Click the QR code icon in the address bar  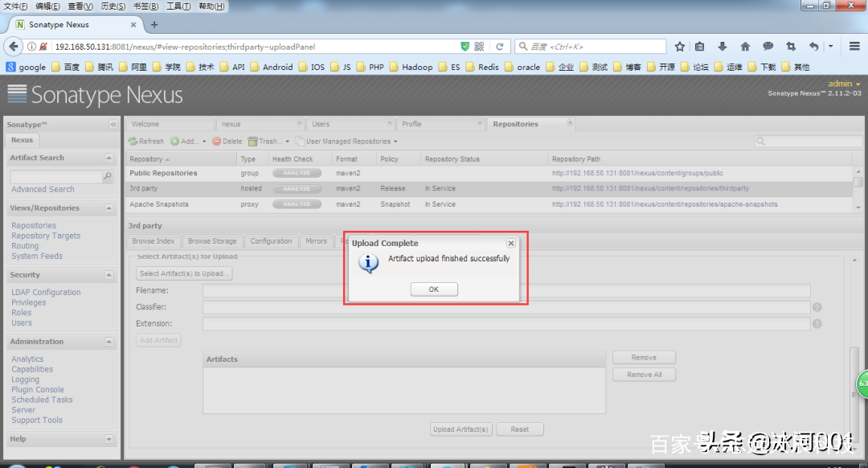click(479, 47)
